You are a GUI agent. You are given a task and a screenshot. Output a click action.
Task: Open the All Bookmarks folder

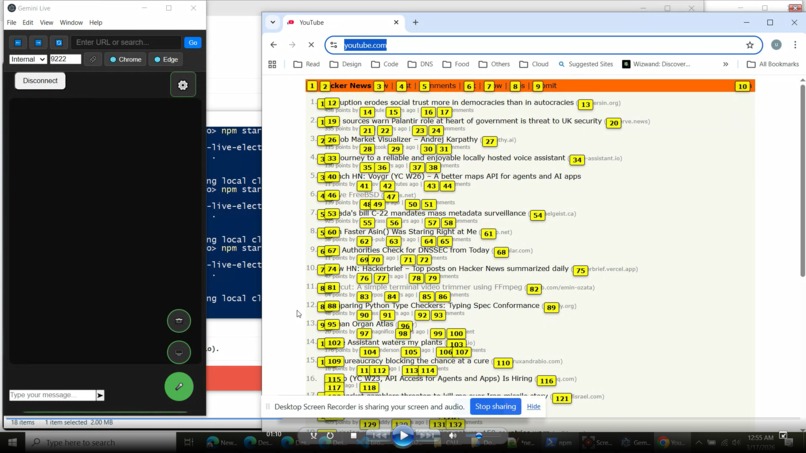(773, 64)
